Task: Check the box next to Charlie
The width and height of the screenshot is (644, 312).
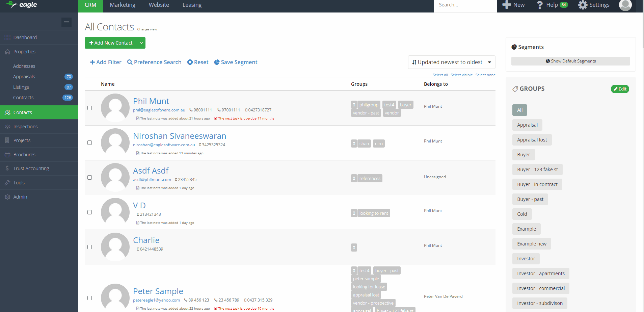Action: point(90,247)
